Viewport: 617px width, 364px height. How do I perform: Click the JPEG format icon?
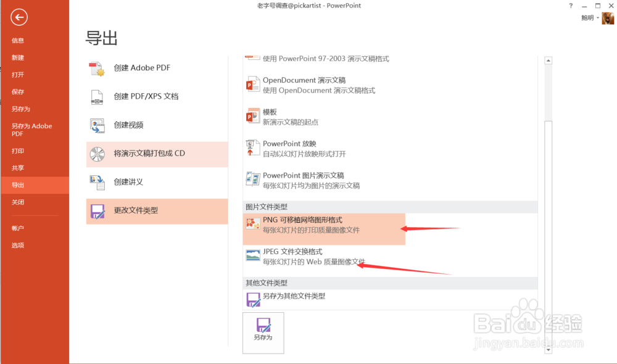click(x=252, y=255)
